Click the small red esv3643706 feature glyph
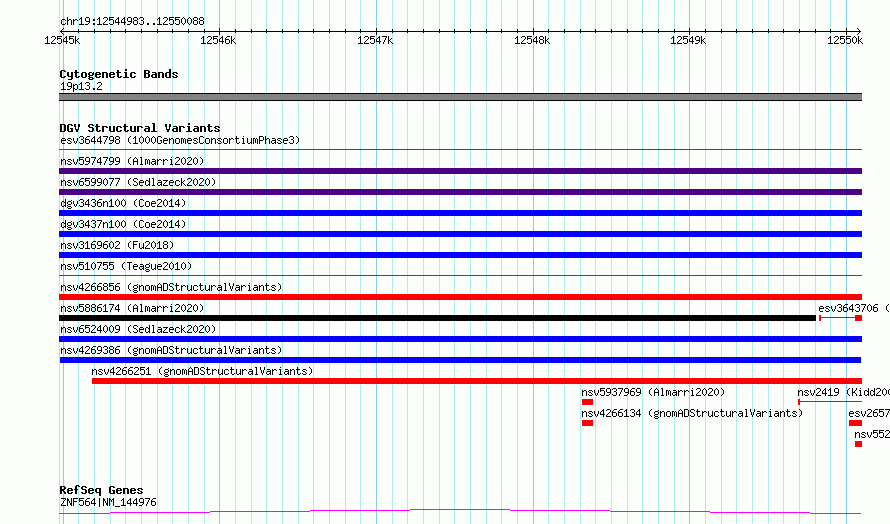 [x=841, y=318]
